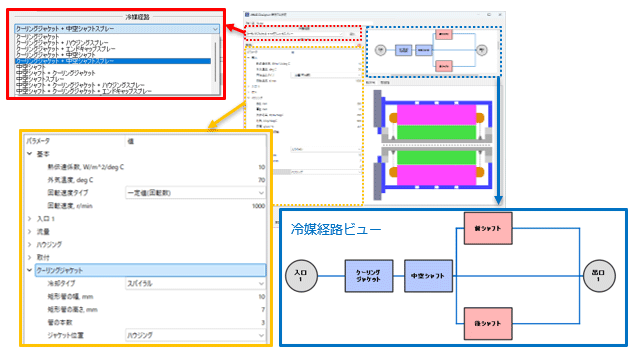
Task: Select the 出口 1 node in coolant path view
Action: [599, 276]
